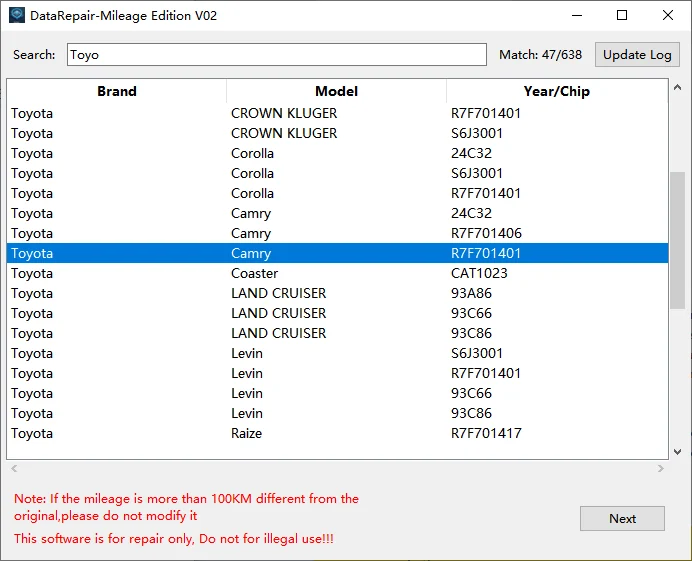Select the CROWN KLUGER S6J3001 row
The height and width of the screenshot is (561, 692).
coord(337,133)
